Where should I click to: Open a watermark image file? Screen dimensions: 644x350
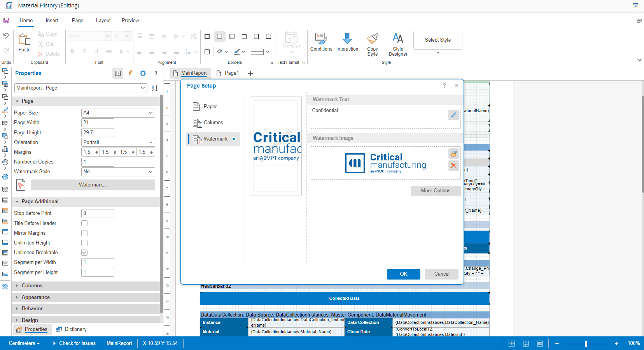pyautogui.click(x=453, y=154)
